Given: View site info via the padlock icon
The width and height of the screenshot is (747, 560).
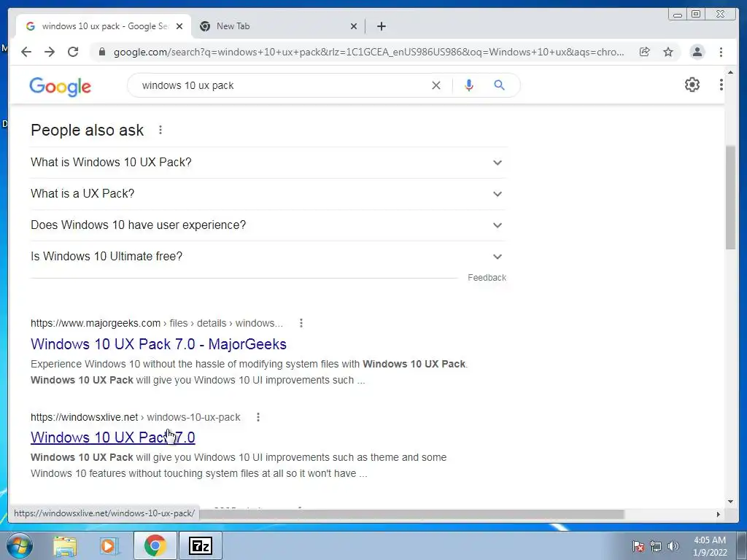Looking at the screenshot, I should coord(101,52).
